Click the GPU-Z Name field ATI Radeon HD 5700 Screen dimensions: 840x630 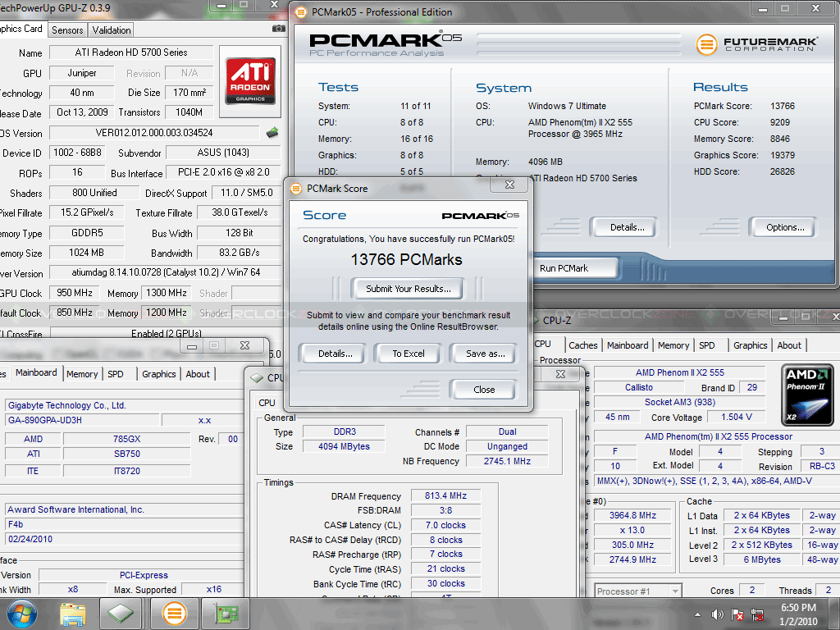pos(131,52)
